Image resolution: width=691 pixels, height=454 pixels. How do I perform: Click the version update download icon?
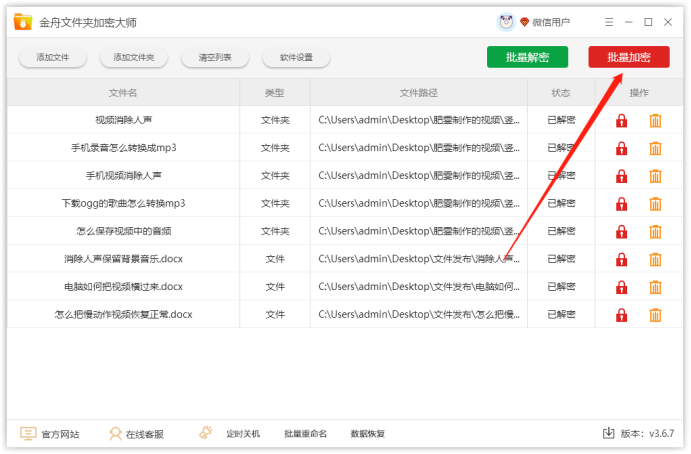click(x=608, y=434)
